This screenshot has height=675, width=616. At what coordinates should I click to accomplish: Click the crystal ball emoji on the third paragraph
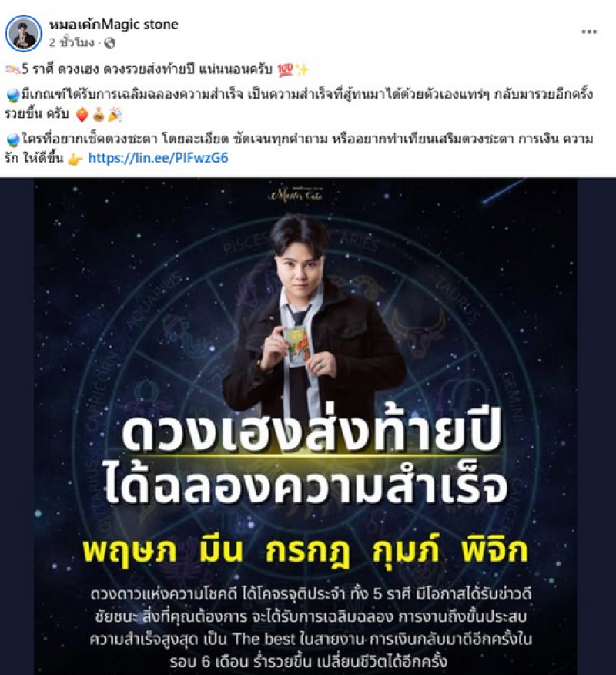(x=13, y=140)
